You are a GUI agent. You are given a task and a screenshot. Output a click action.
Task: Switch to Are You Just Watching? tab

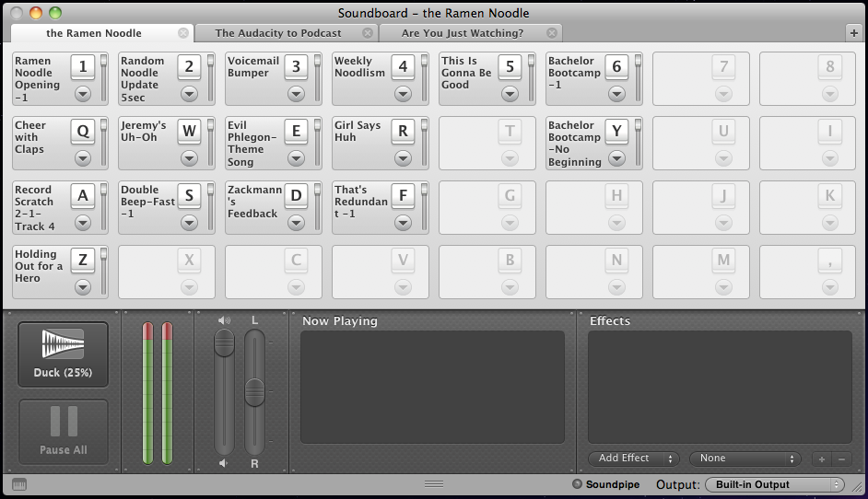pyautogui.click(x=463, y=33)
